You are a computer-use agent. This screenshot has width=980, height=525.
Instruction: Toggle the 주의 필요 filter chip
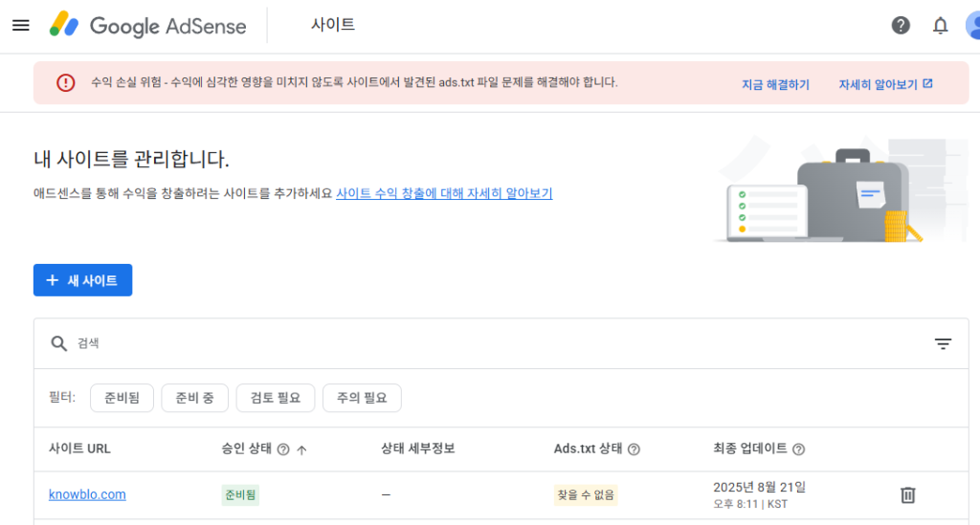(362, 398)
